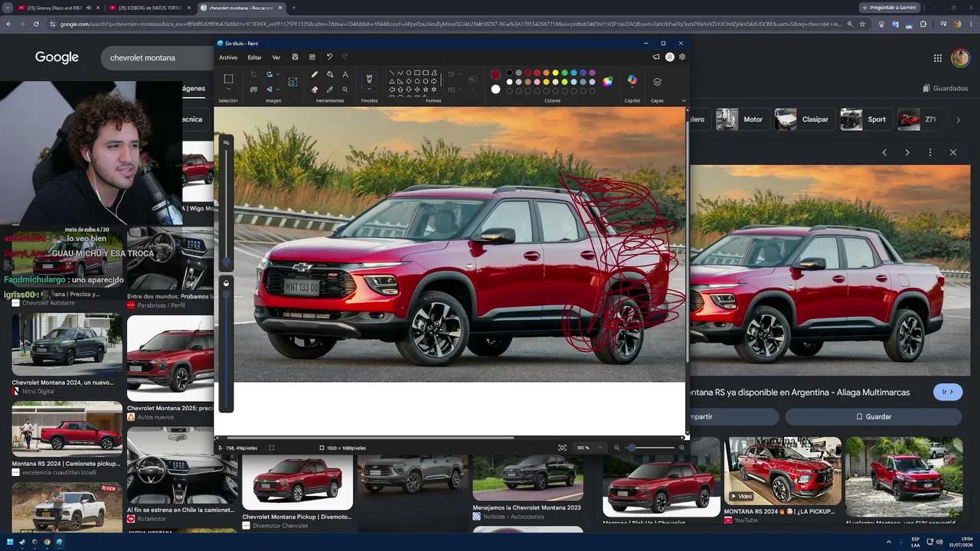Bookmark this page with the star icon
This screenshot has height=551, width=980.
(863, 24)
